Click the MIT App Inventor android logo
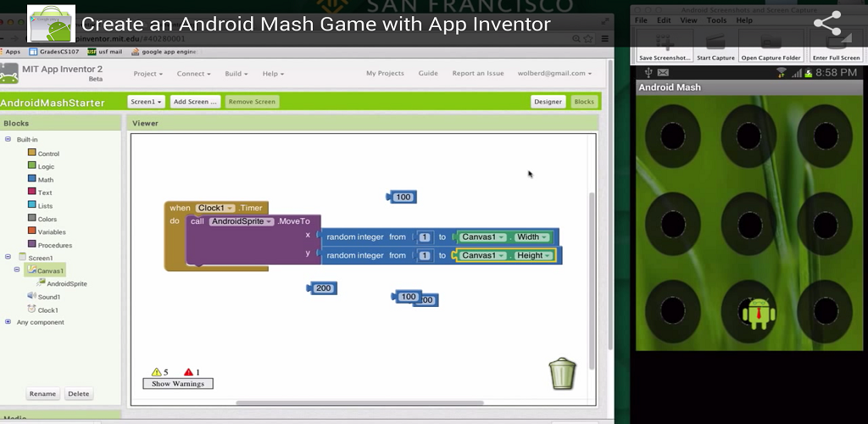This screenshot has width=868, height=424. point(8,74)
